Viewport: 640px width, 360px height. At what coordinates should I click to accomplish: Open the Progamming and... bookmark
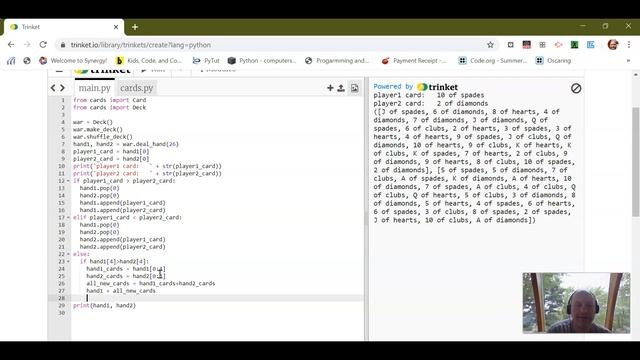pyautogui.click(x=337, y=60)
